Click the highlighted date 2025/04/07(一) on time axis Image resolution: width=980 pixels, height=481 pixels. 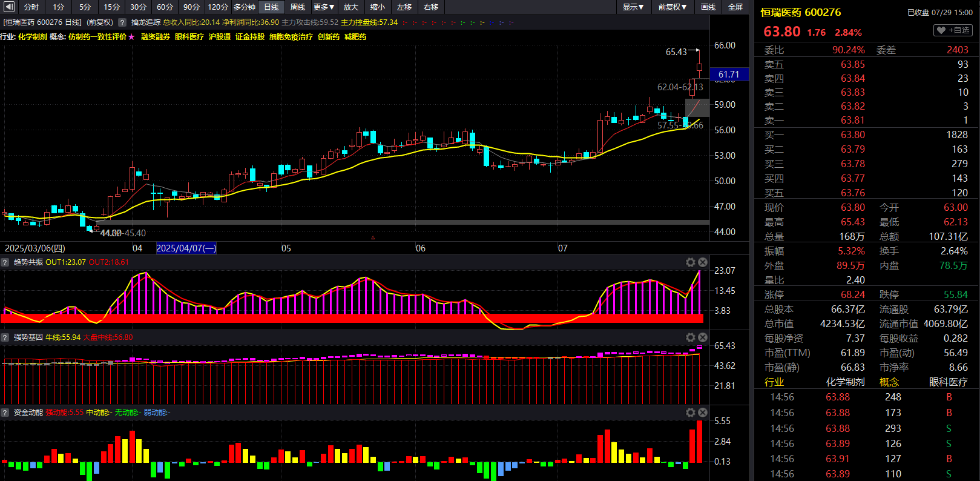coord(186,248)
